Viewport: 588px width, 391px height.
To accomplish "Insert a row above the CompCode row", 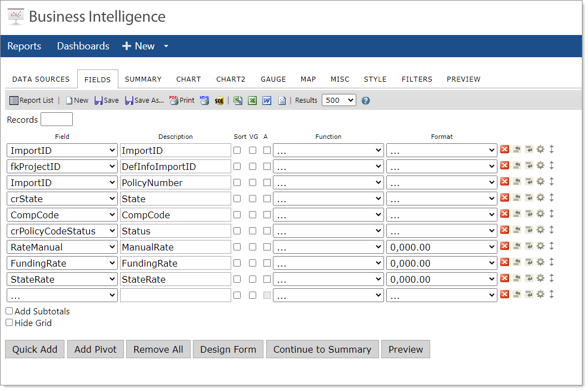I will coord(517,214).
